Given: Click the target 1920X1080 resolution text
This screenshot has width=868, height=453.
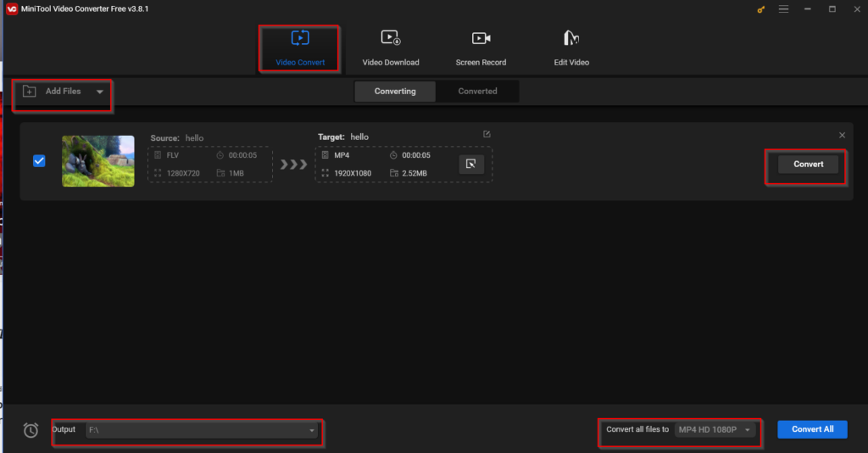Looking at the screenshot, I should 353,173.
